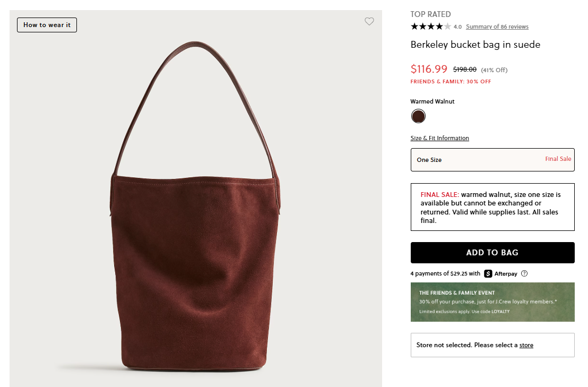Click the Afterpay logo icon
The width and height of the screenshot is (588, 387).
tap(488, 274)
